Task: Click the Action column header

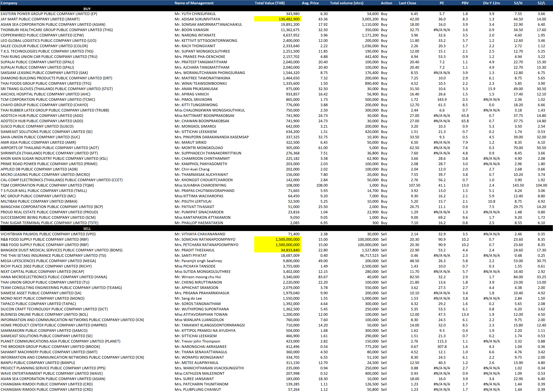Action: 386,3
